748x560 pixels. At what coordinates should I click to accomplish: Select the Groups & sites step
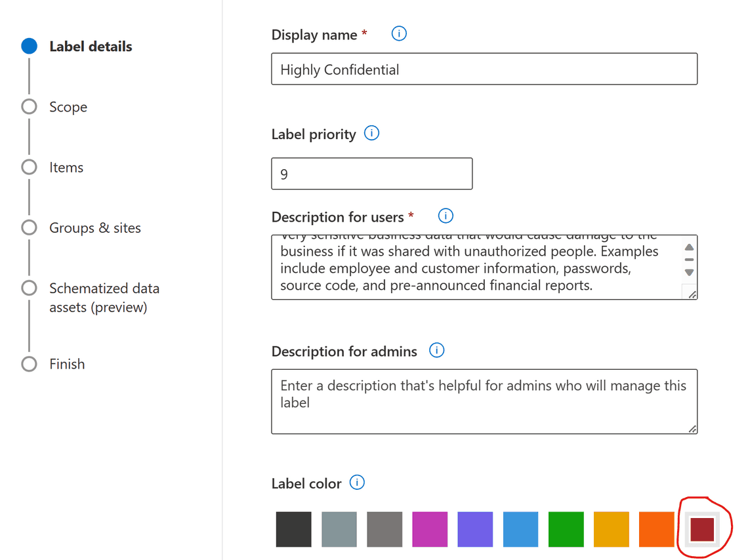tap(95, 228)
